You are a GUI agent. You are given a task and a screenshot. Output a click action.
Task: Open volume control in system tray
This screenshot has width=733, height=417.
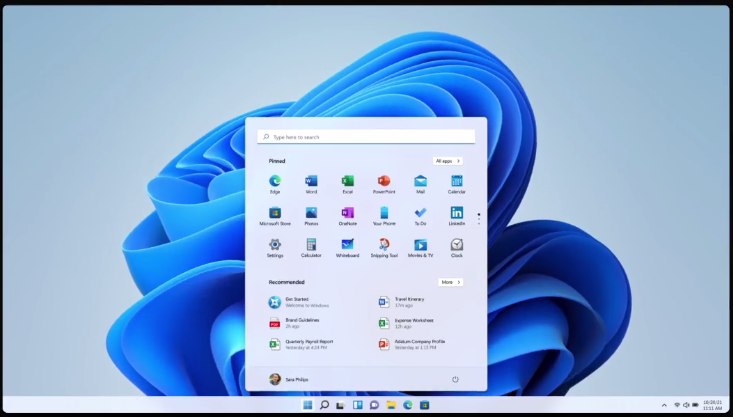686,405
